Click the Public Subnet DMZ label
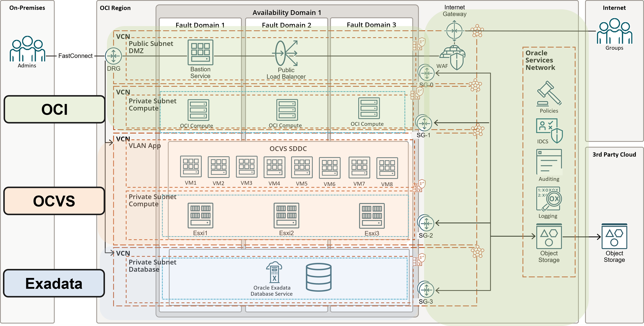The image size is (644, 326). click(x=151, y=47)
